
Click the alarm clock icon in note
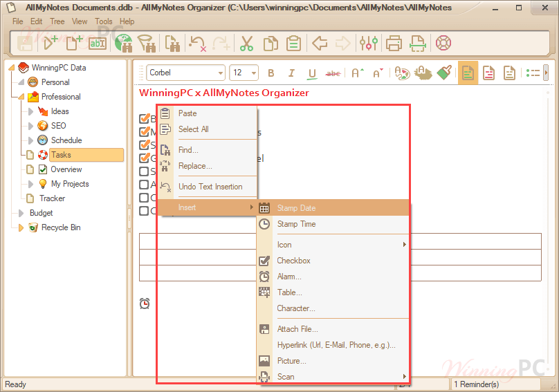coord(145,304)
